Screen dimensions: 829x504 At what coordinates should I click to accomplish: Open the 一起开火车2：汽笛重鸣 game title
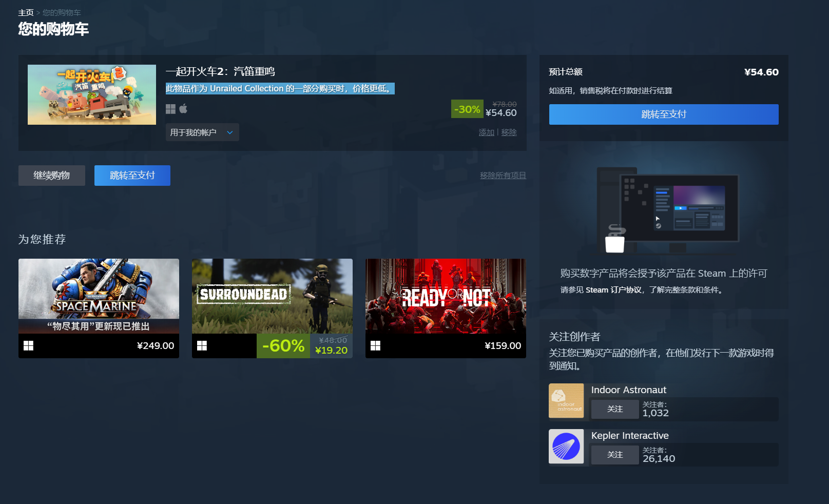[x=220, y=71]
